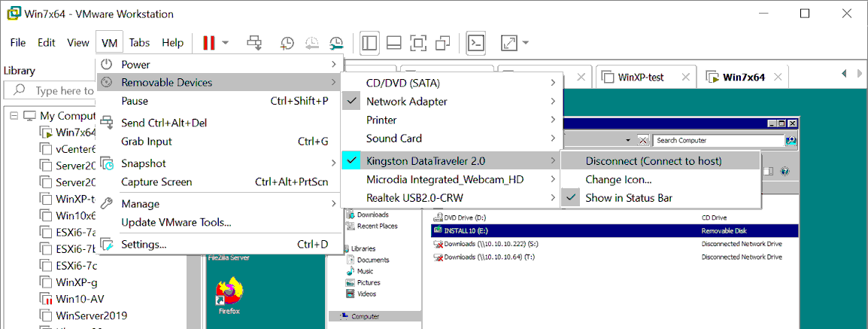
Task: Toggle the Show in Status Bar option
Action: point(660,198)
